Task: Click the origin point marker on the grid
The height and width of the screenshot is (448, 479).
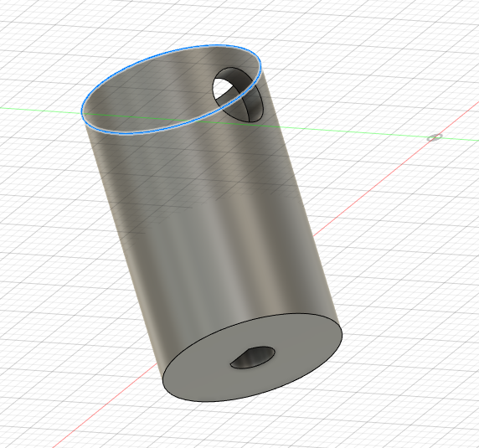Action: point(435,137)
